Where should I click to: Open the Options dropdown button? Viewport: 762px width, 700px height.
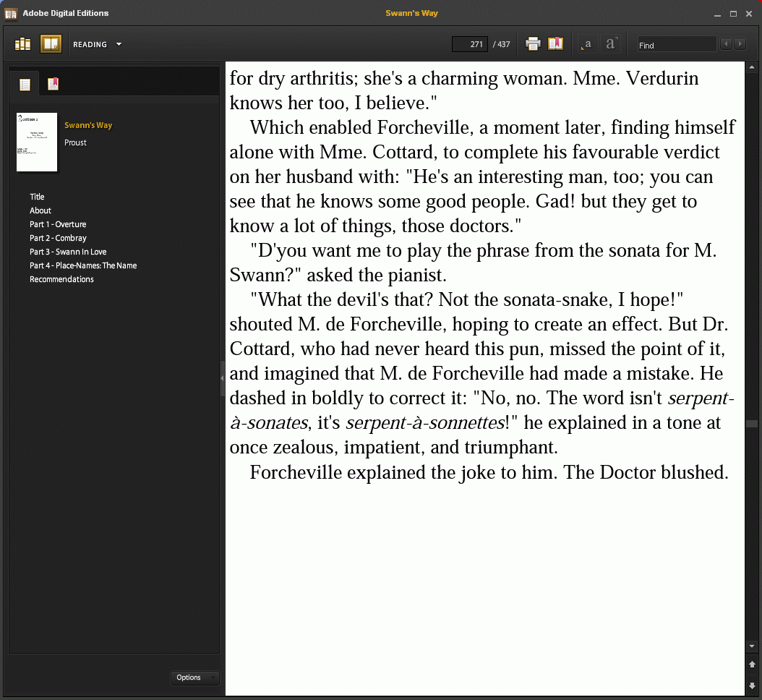[194, 678]
